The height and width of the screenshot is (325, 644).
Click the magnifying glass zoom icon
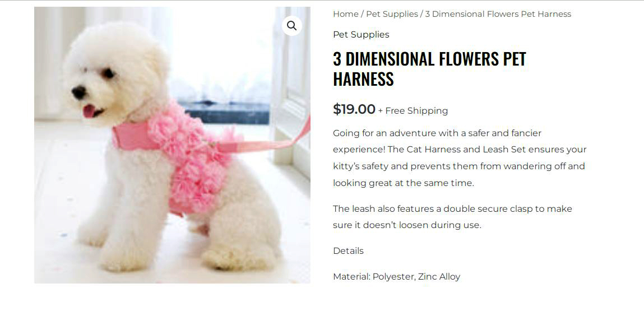(291, 26)
